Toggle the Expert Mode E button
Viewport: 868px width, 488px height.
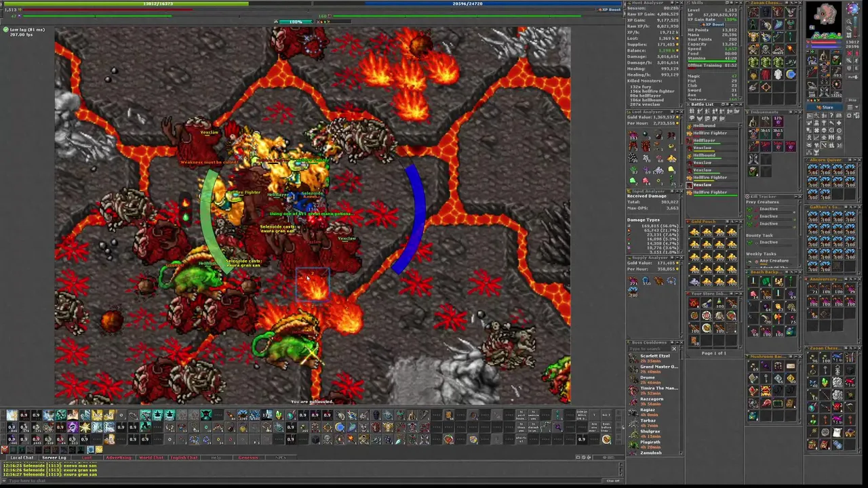point(856,68)
